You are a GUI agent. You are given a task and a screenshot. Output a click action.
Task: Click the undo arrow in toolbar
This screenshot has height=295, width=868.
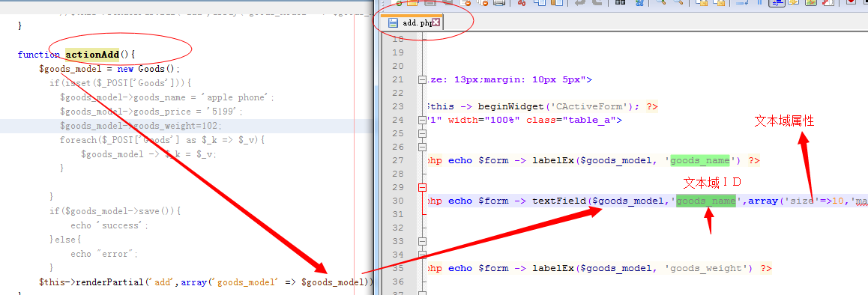click(580, 3)
